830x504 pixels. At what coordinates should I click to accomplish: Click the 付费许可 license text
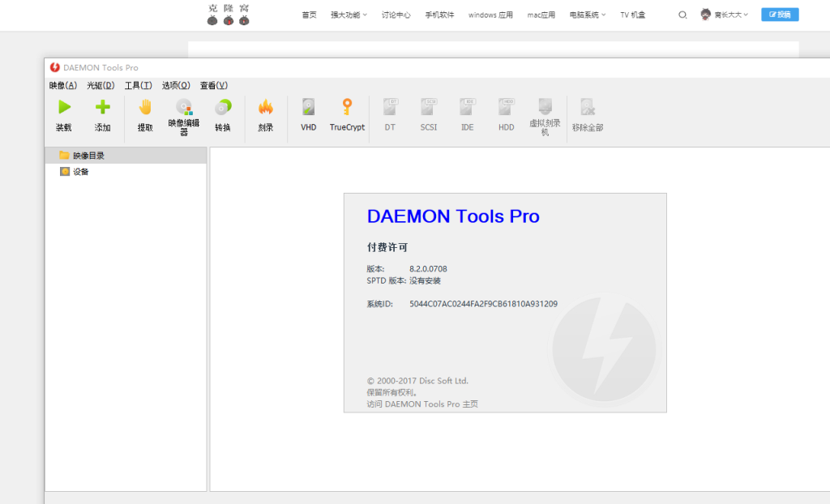387,247
